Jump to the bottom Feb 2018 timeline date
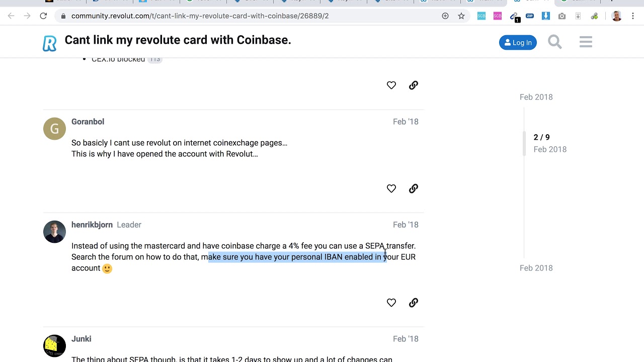This screenshot has height=362, width=644. click(536, 268)
